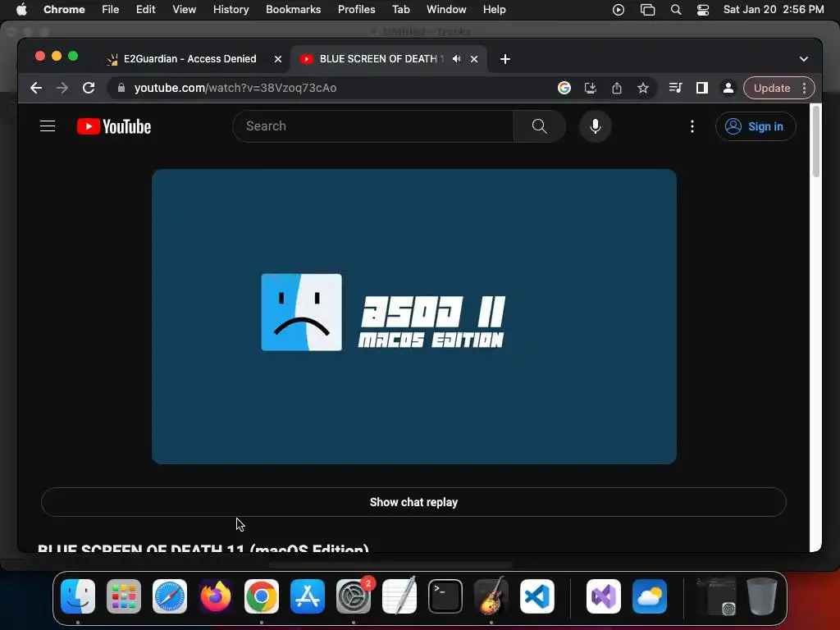Open Now Playing in the menu bar
The height and width of the screenshot is (630, 840).
tap(619, 10)
